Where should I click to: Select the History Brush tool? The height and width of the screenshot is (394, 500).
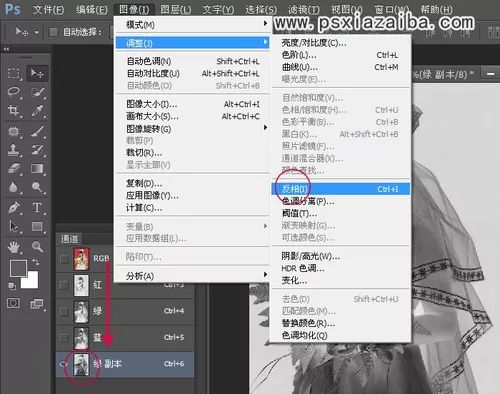(37, 150)
